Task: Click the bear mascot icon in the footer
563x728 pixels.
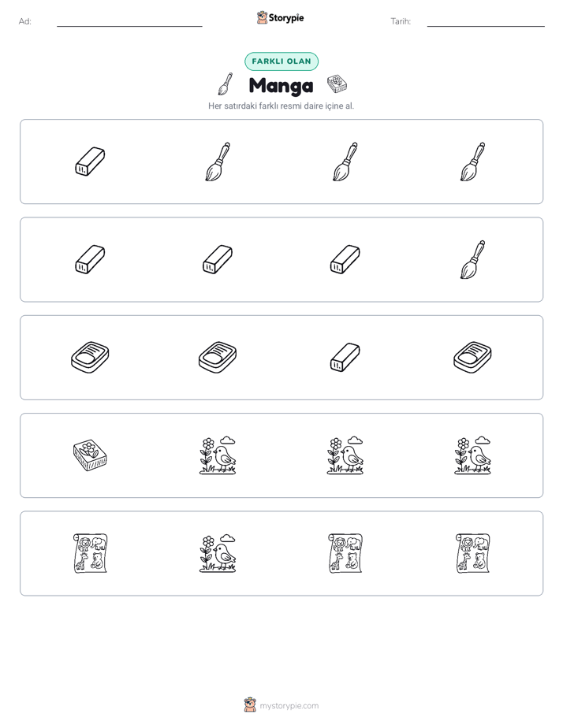Action: (x=250, y=705)
